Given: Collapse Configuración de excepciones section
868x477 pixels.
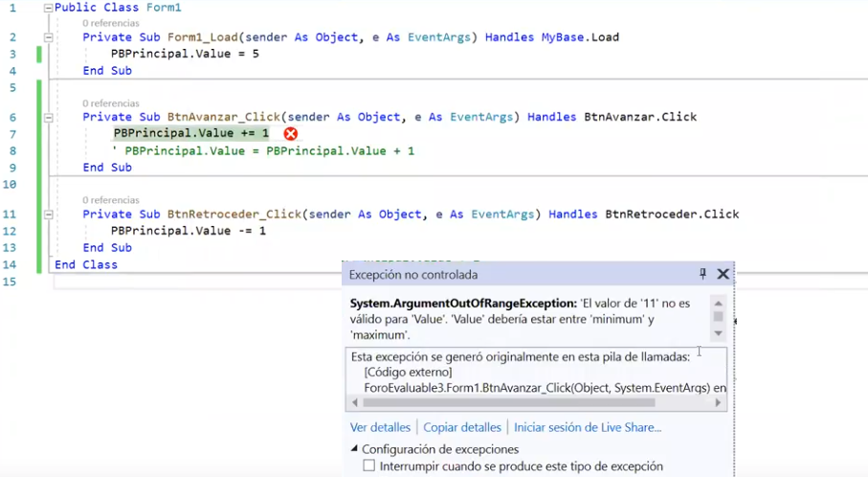Looking at the screenshot, I should (x=354, y=449).
